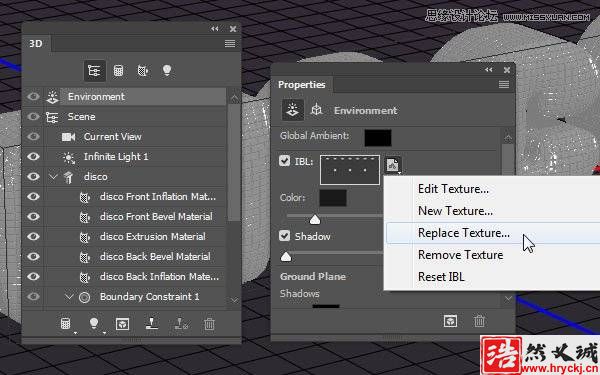Image resolution: width=600 pixels, height=375 pixels.
Task: Click the IBL texture file icon
Action: [x=393, y=165]
